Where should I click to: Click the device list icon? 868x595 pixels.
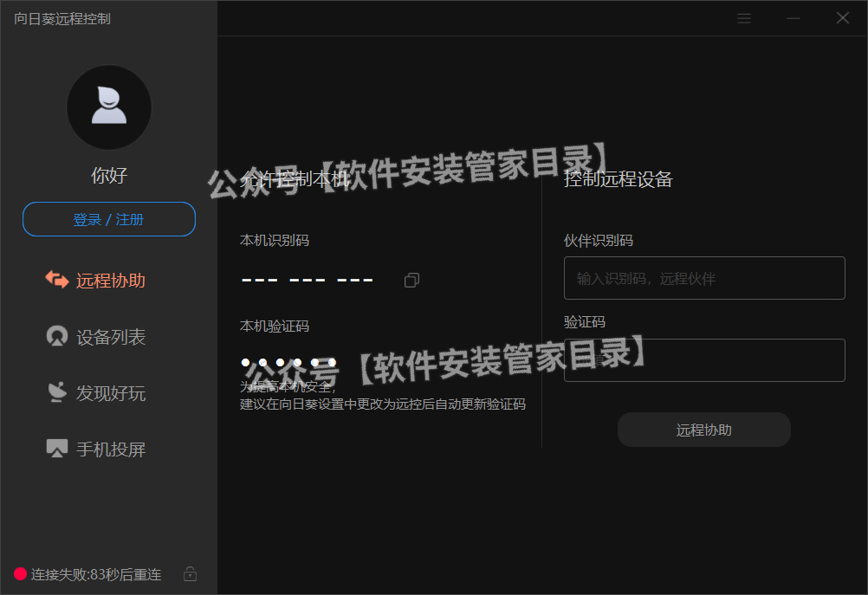click(57, 336)
